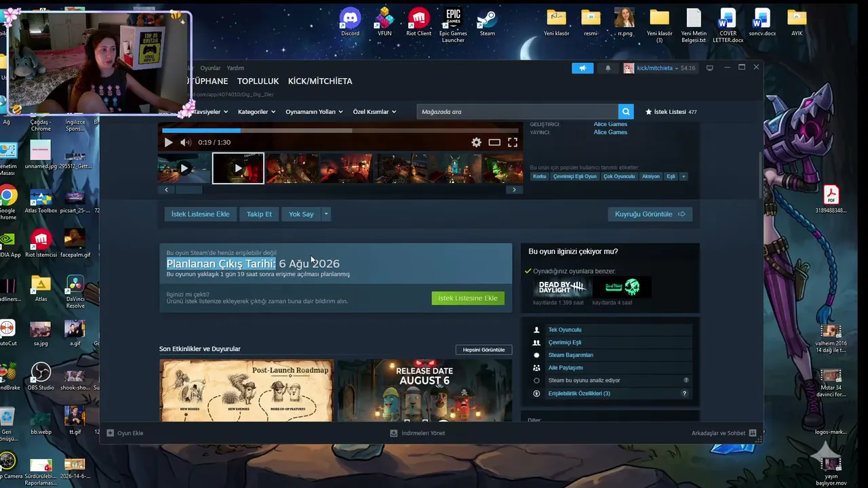
Task: Click Tek Oyunculu feature link
Action: (x=565, y=330)
